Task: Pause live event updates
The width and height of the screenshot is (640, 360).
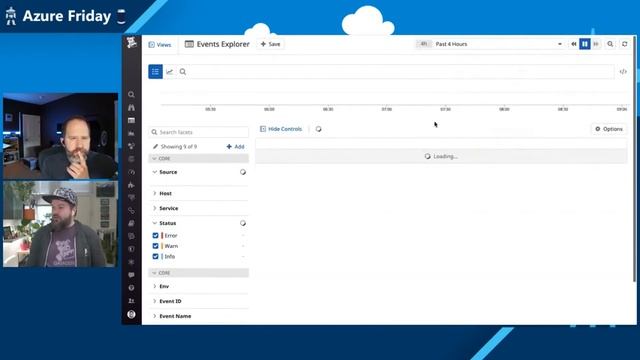Action: pyautogui.click(x=584, y=44)
